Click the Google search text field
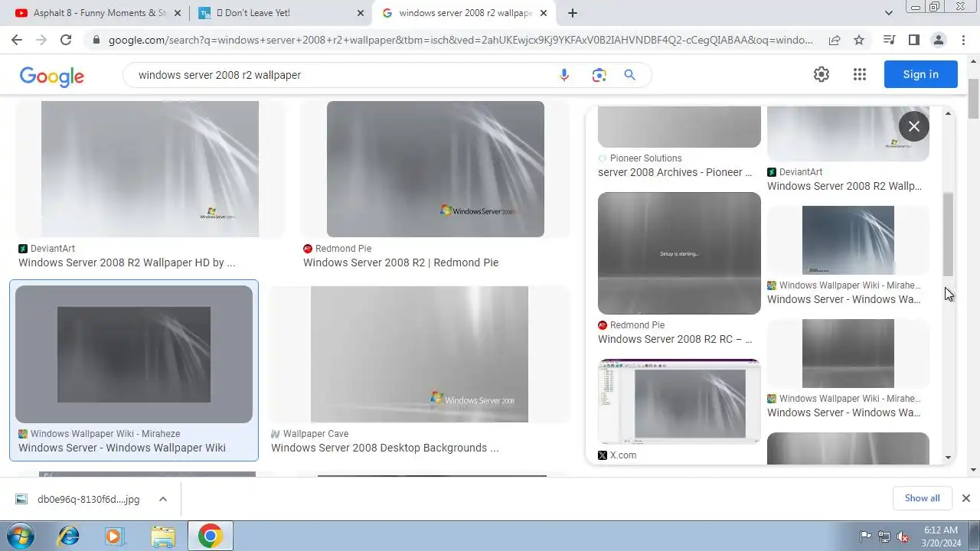980x551 pixels. point(345,75)
